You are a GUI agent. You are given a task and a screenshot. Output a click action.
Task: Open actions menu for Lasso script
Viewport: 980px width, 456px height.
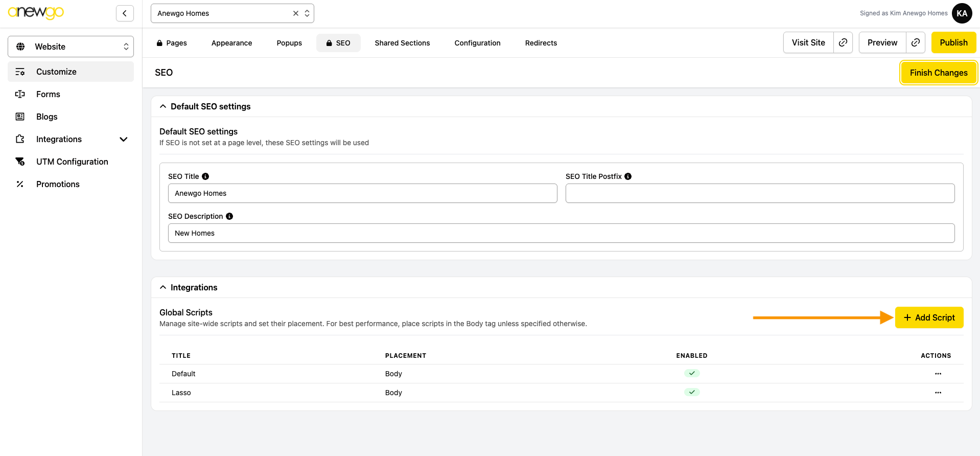click(938, 393)
